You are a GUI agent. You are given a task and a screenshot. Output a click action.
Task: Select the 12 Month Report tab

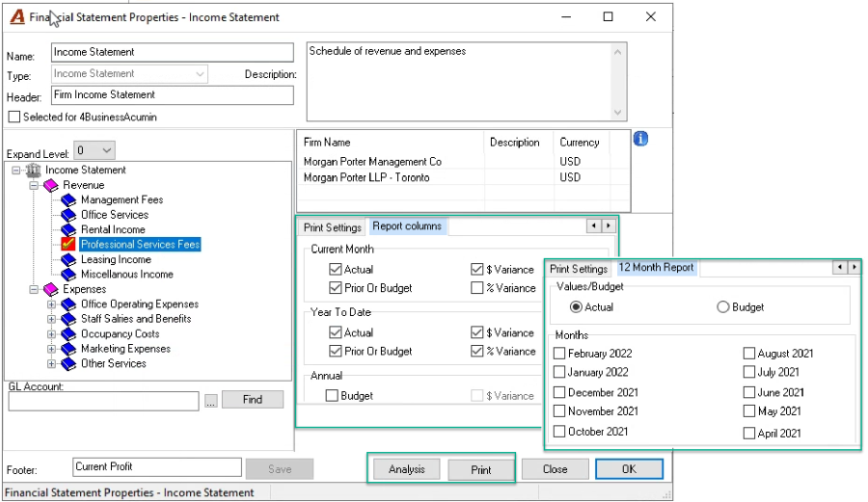click(656, 268)
